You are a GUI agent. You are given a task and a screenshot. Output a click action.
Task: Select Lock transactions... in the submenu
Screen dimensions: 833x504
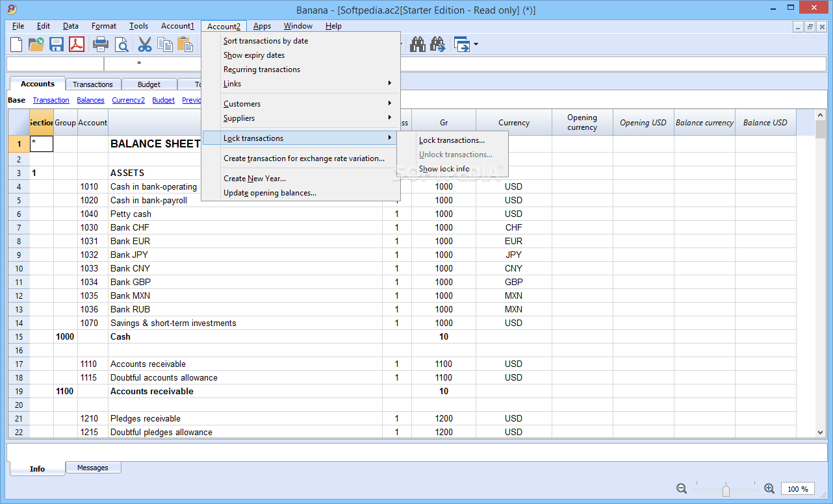[452, 140]
